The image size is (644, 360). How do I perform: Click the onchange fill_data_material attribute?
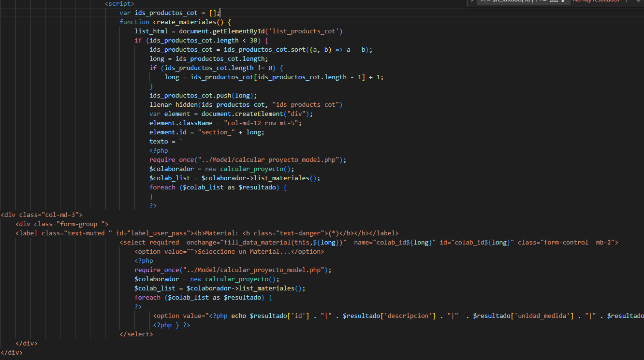[x=266, y=242]
